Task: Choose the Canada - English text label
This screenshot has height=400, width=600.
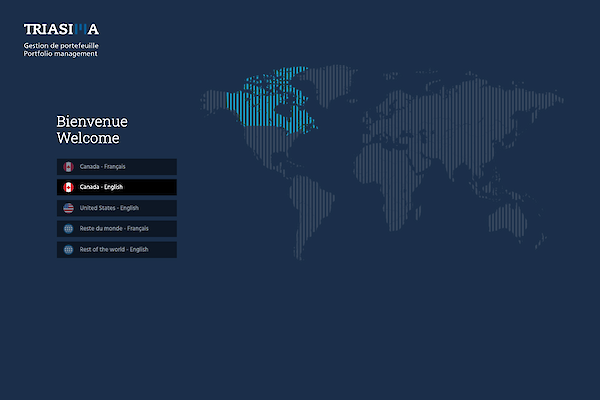Action: (x=101, y=187)
